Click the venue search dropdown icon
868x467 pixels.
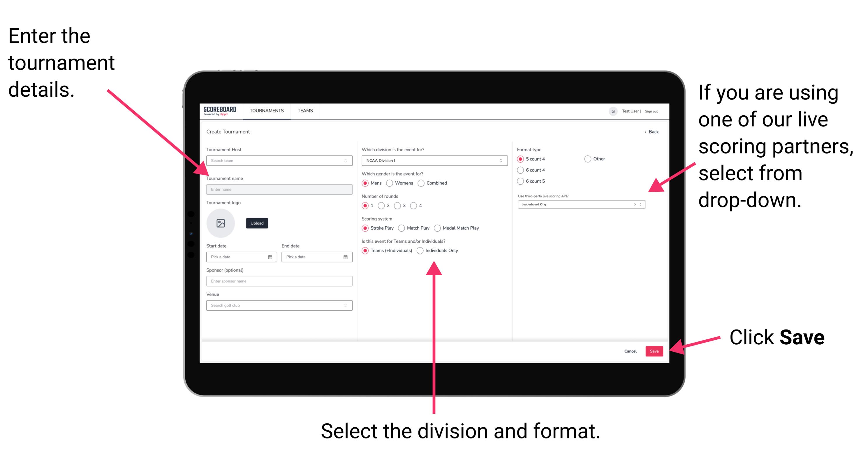[x=345, y=305]
